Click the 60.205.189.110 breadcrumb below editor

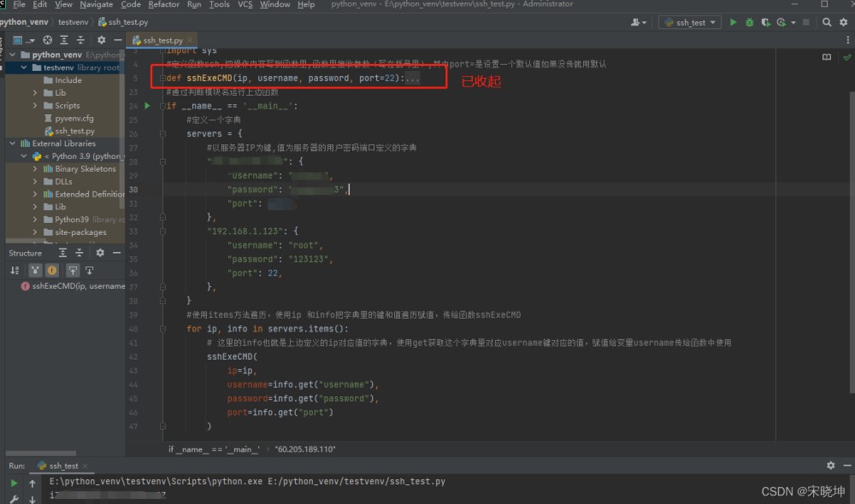(305, 449)
